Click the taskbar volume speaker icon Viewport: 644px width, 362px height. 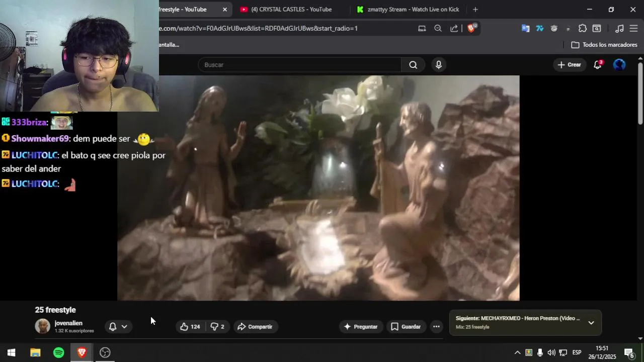pos(551,352)
